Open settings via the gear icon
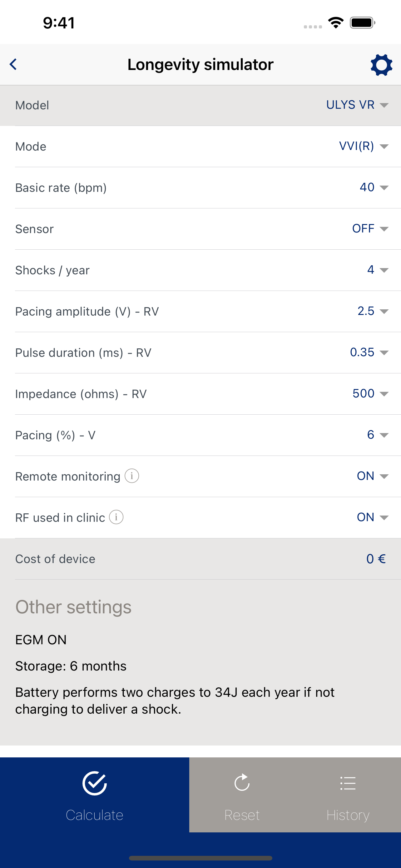401x868 pixels. click(x=381, y=65)
